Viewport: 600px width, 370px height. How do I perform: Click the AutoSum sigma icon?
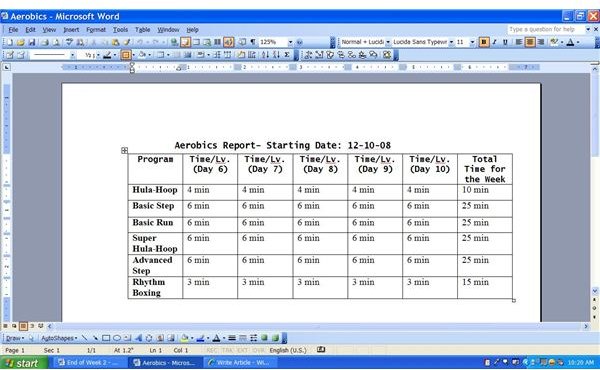pyautogui.click(x=287, y=55)
